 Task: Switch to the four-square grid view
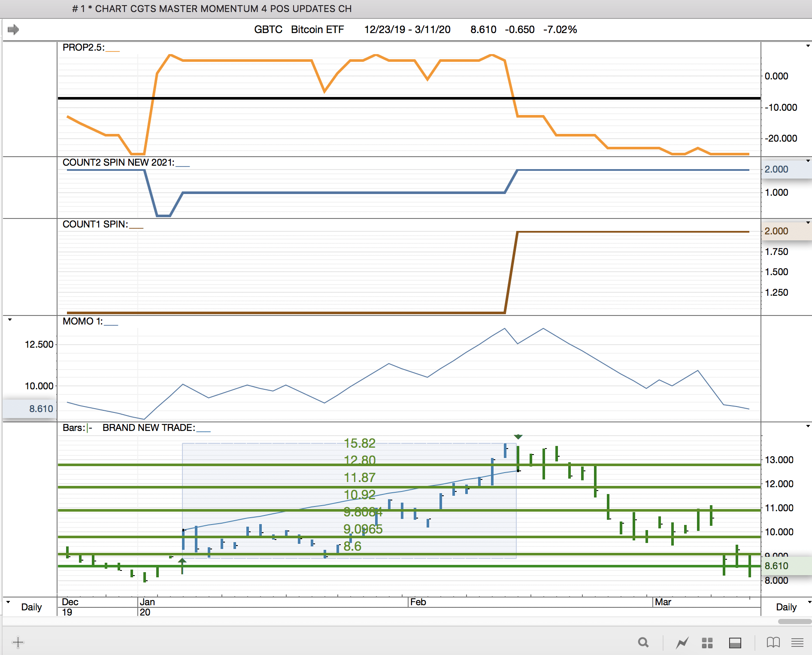tap(707, 643)
